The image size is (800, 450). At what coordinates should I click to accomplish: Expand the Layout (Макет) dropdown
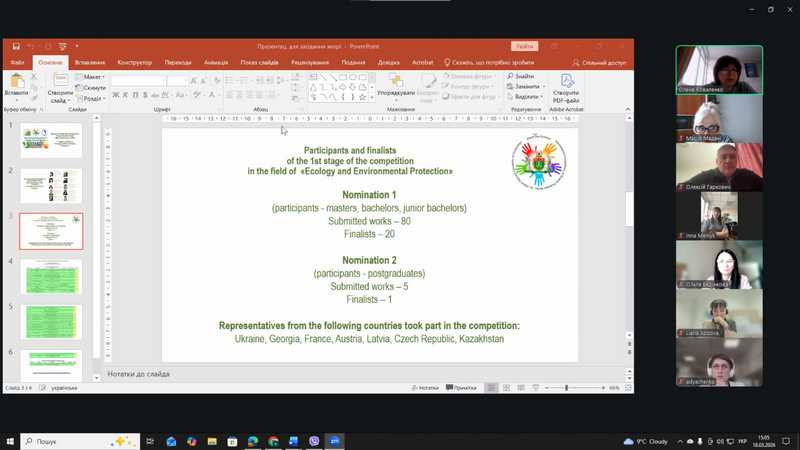coord(91,76)
